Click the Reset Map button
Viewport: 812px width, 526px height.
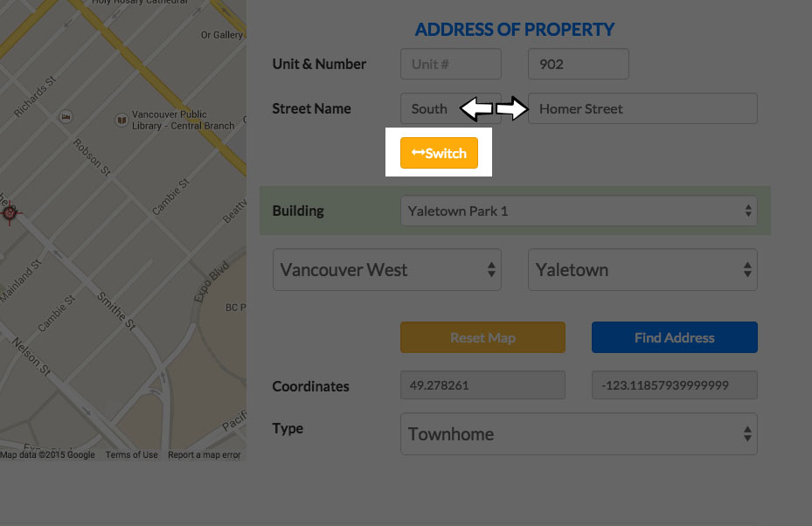pyautogui.click(x=482, y=337)
